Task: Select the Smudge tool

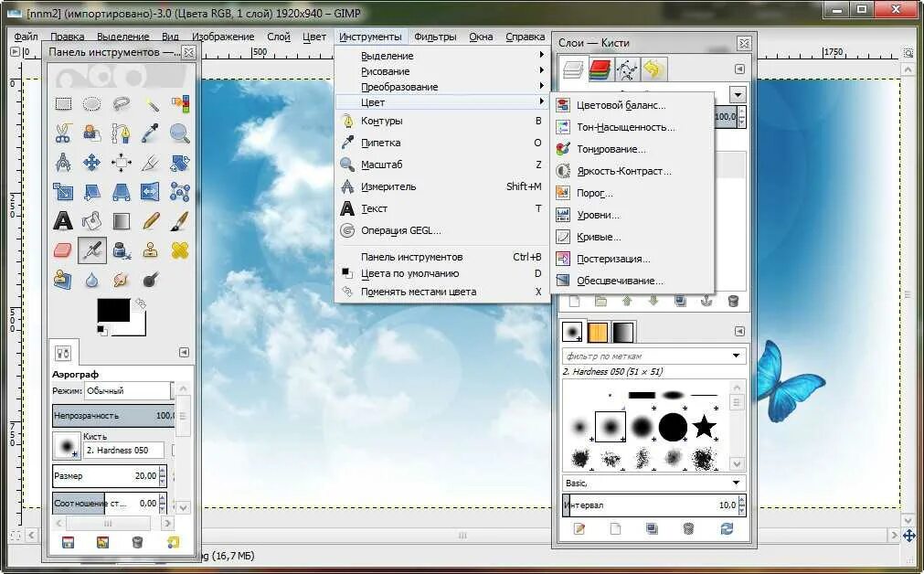Action: click(122, 280)
